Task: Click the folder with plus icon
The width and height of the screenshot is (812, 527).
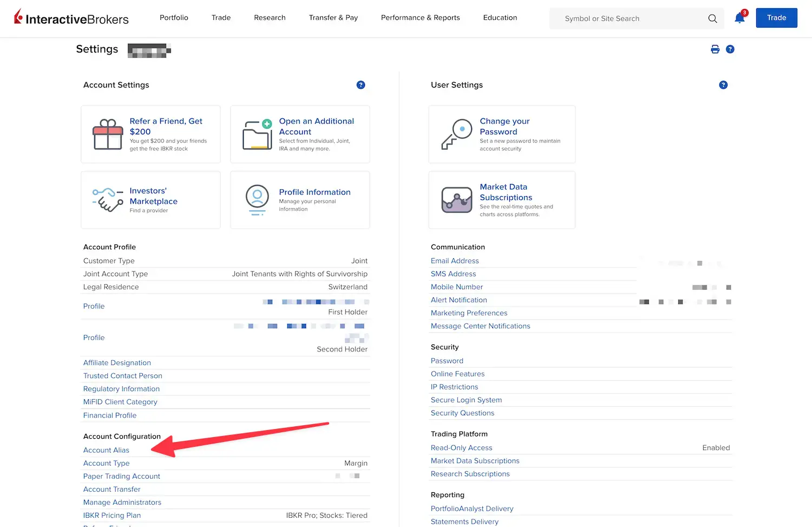Action: (x=257, y=134)
